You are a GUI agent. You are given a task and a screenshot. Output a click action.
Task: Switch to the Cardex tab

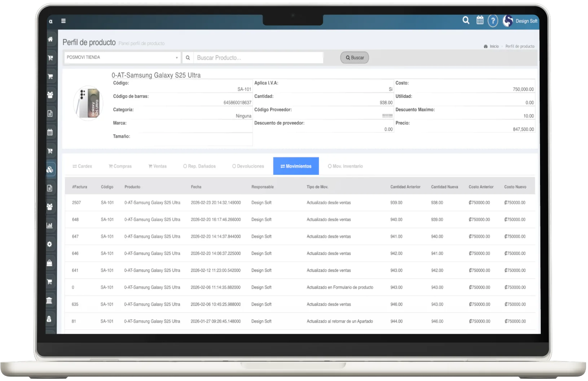click(82, 166)
